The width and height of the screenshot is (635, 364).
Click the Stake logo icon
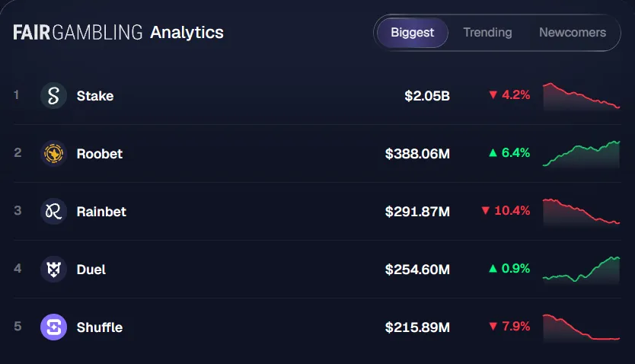(53, 96)
